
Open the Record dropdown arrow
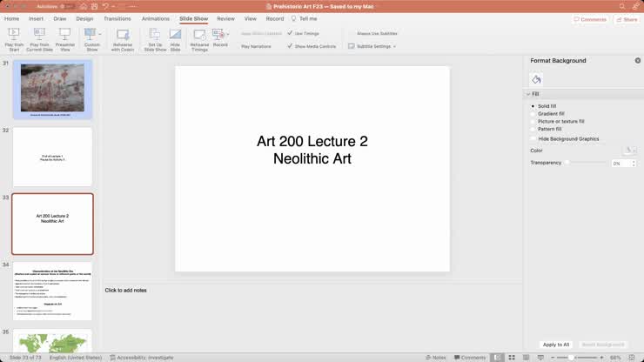pos(228,34)
